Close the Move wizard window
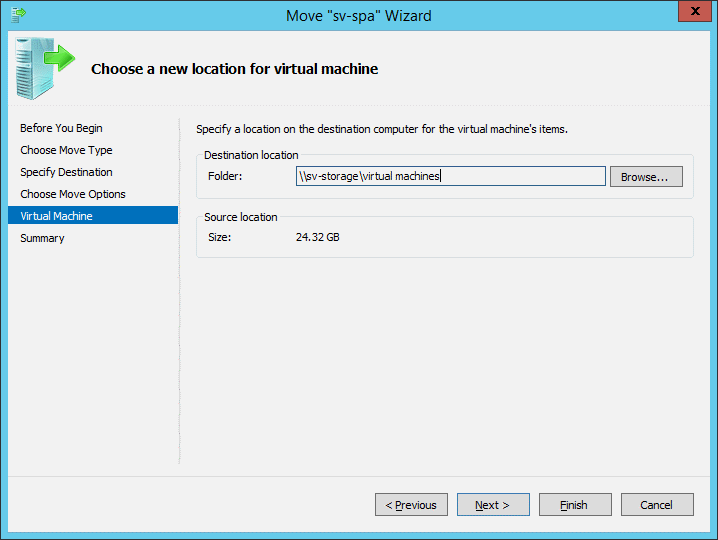 (694, 11)
